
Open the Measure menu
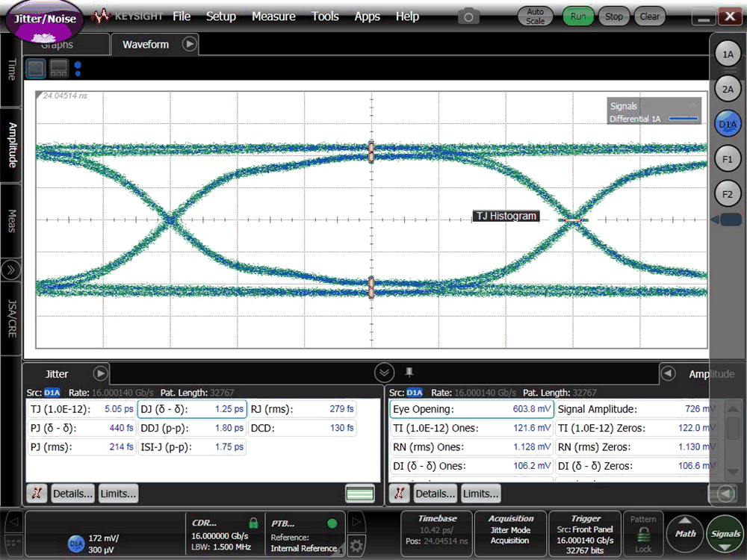(273, 16)
